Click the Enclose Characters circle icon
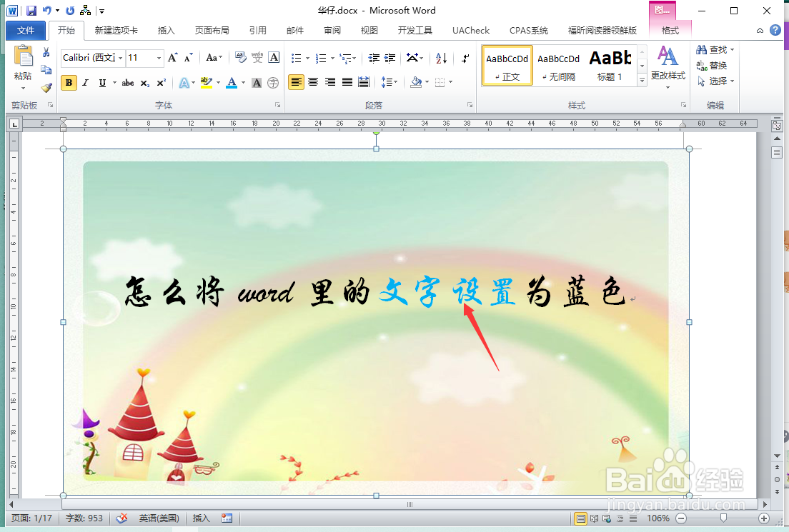The width and height of the screenshot is (789, 532). 273,83
